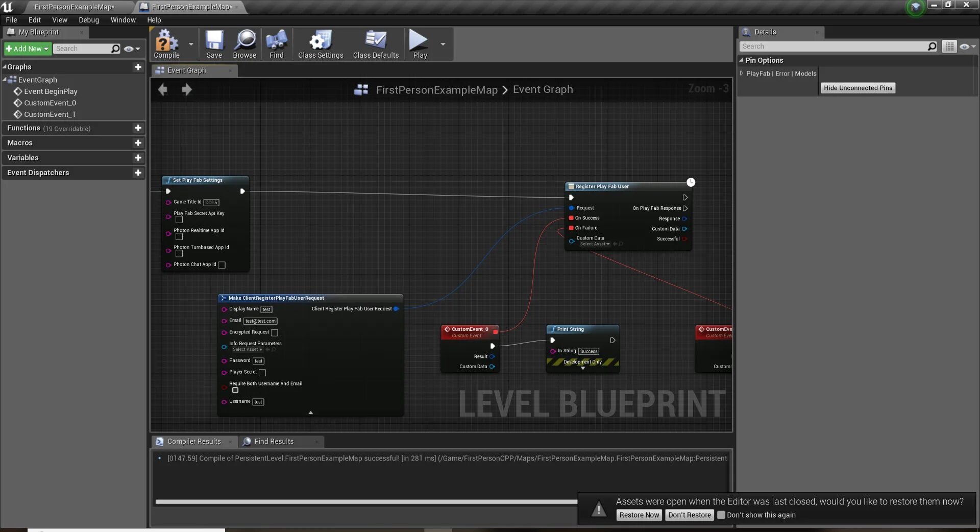This screenshot has height=532, width=980.
Task: Click the tutorial icon in title bar
Action: click(x=915, y=7)
